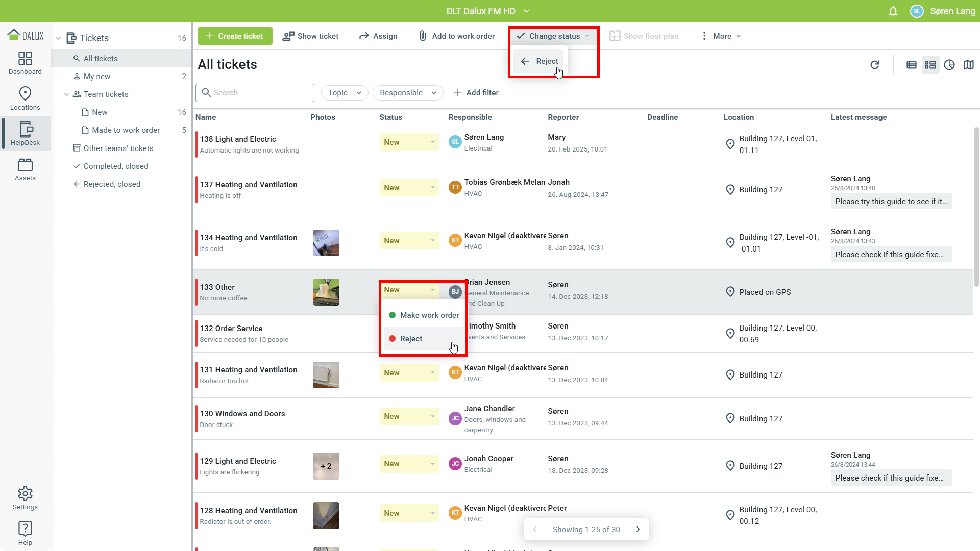Open status dropdown for ticket 138

tap(409, 142)
